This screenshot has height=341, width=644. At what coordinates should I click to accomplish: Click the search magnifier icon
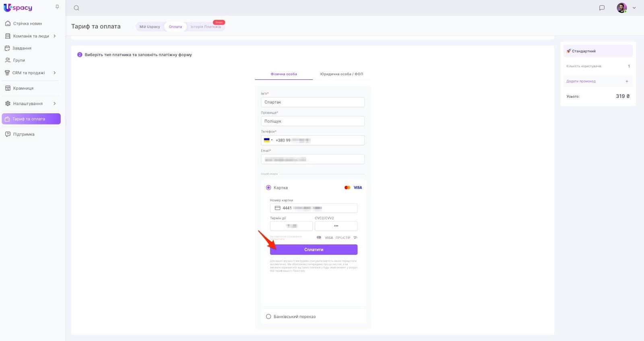click(76, 8)
